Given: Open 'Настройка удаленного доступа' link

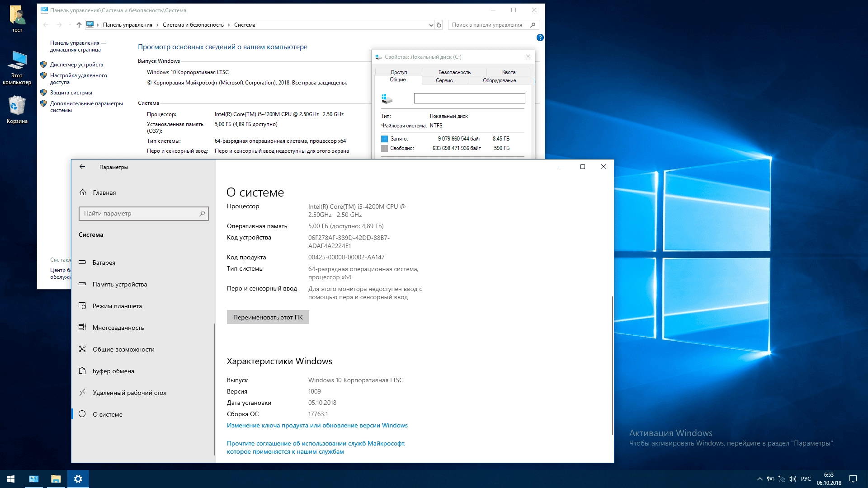Looking at the screenshot, I should point(78,79).
